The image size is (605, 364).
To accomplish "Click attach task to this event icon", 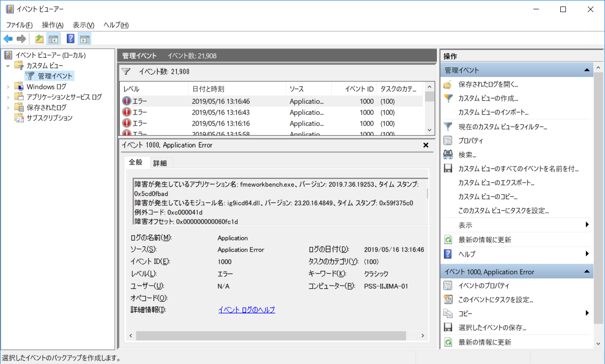I will 448,300.
